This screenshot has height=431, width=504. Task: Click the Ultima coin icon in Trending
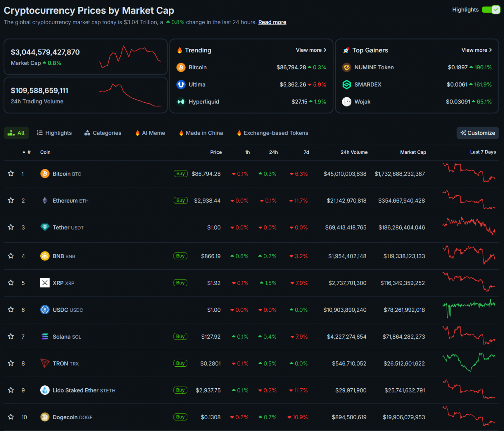tap(181, 85)
